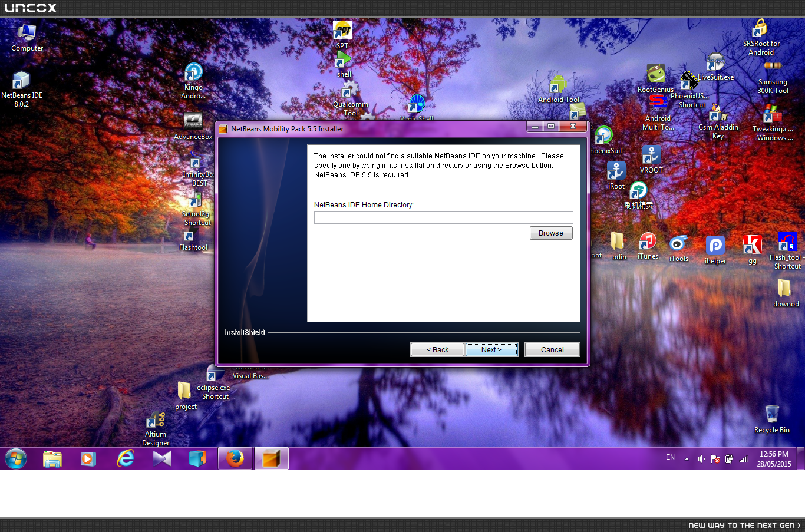Select the SPT desktop icon
The height and width of the screenshot is (532, 805).
342,35
